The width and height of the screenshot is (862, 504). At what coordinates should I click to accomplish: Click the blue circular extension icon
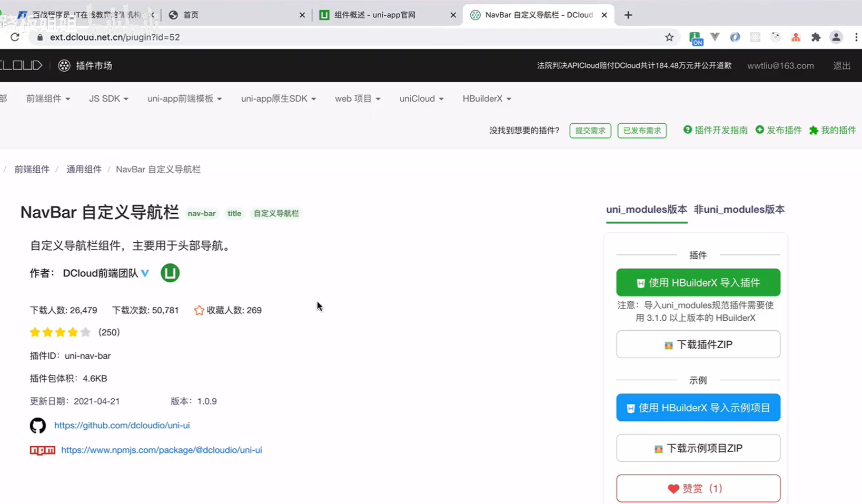click(735, 37)
